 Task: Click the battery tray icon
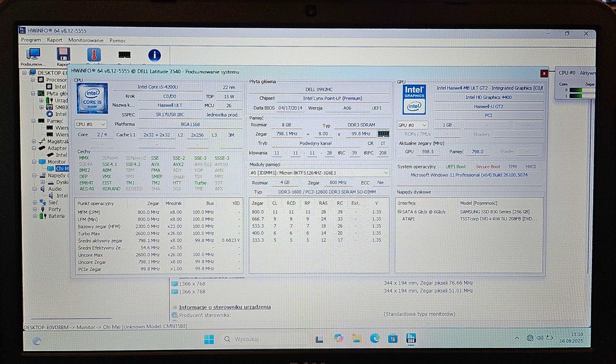[x=549, y=338]
